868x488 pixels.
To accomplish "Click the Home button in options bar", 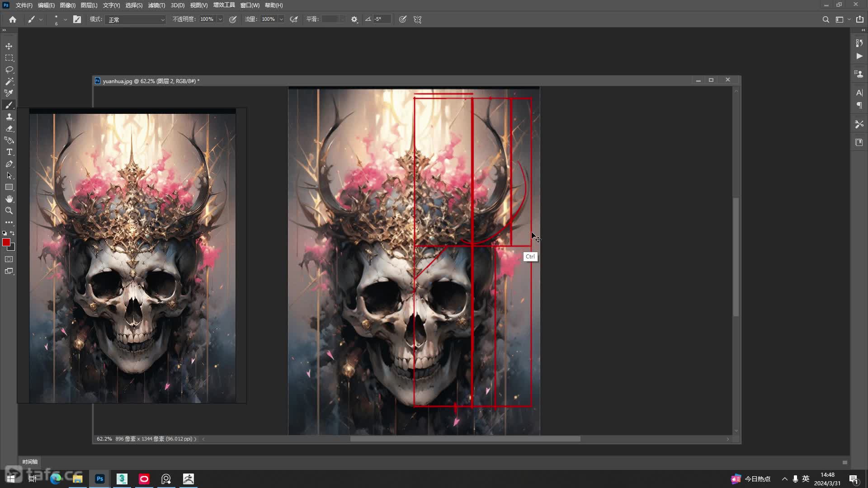I will pyautogui.click(x=13, y=19).
